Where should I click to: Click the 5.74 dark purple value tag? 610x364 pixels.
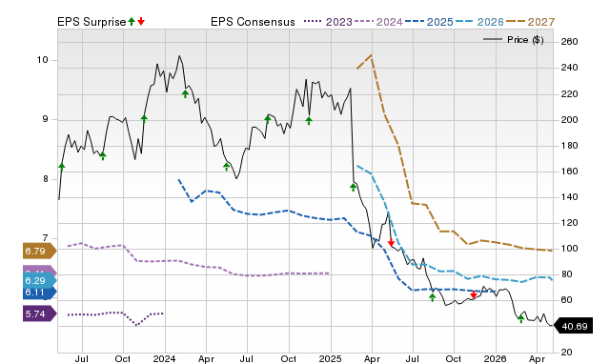click(x=40, y=313)
